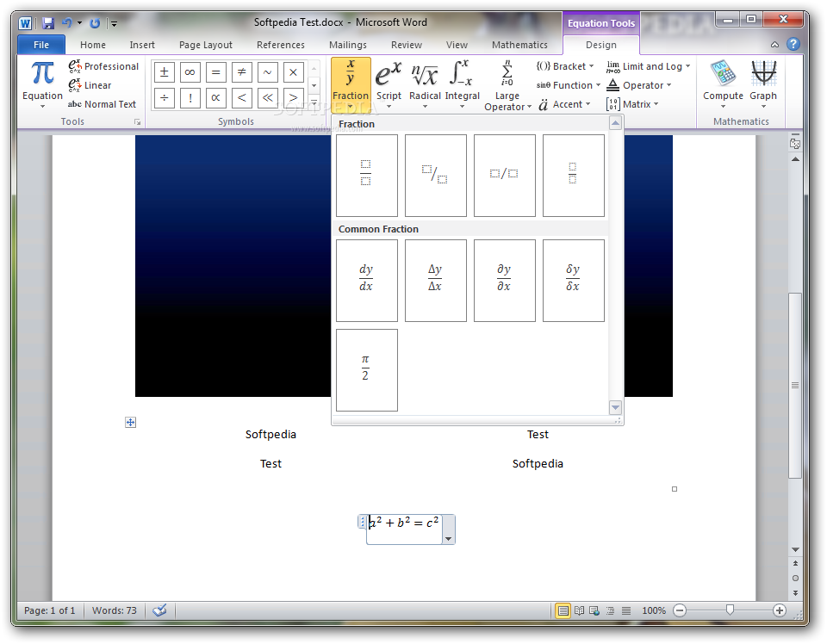Convert equation to Professional format
Viewport: 827px width, 644px height.
coord(103,66)
